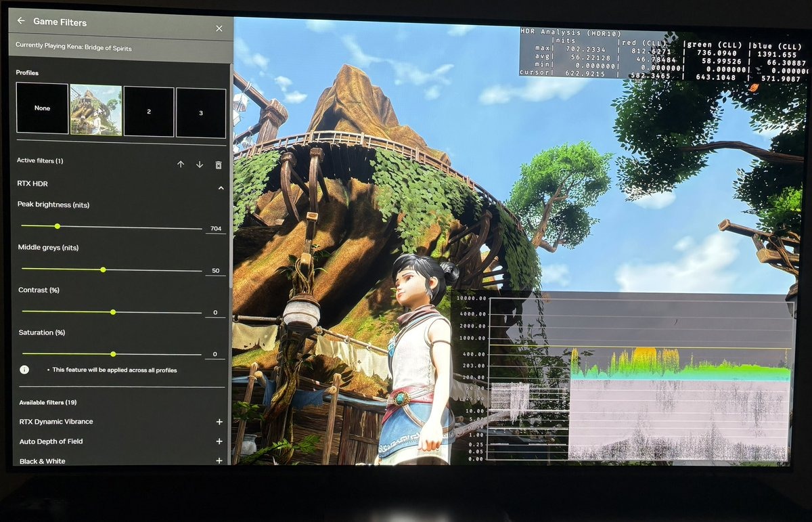Image resolution: width=812 pixels, height=522 pixels.
Task: Add the RTX Dynamic Vibrance filter
Action: (x=219, y=422)
